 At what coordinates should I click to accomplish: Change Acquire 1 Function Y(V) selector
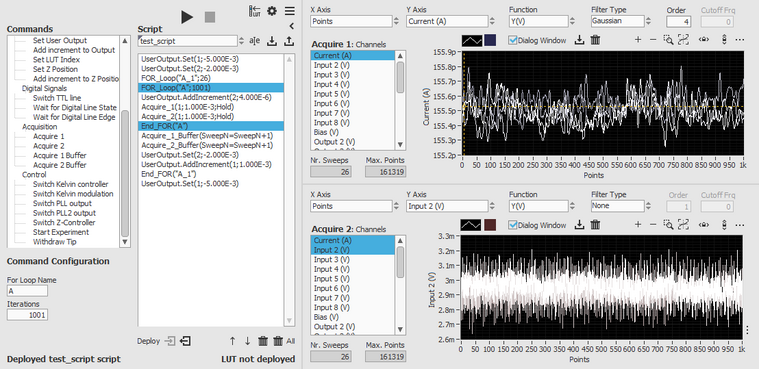pos(538,21)
